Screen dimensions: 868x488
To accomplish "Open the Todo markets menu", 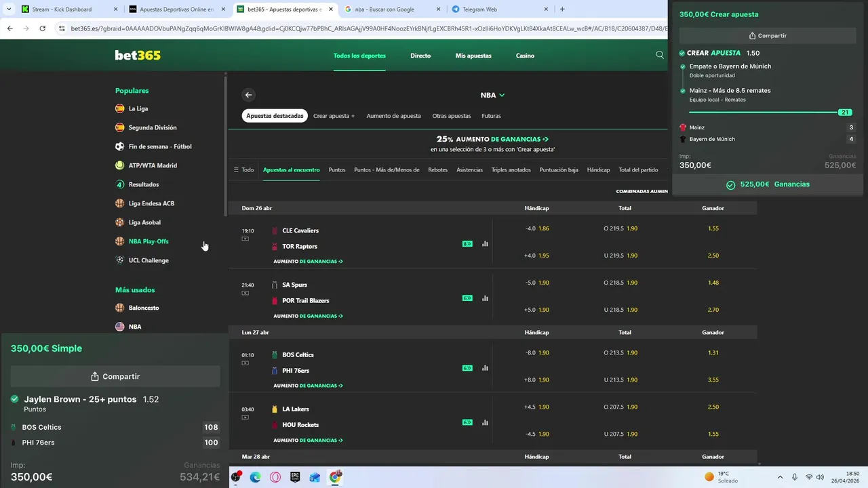I will 243,170.
